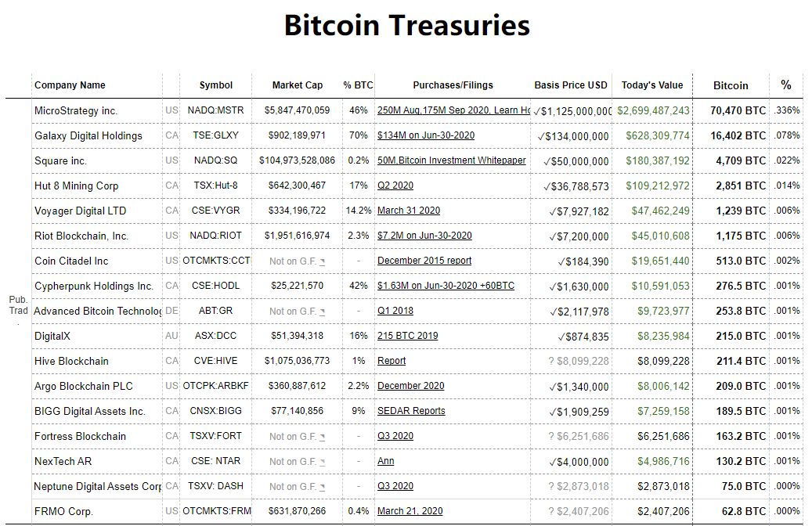
Task: Open the $7.2M on Jun-30-2020 link
Action: 424,236
